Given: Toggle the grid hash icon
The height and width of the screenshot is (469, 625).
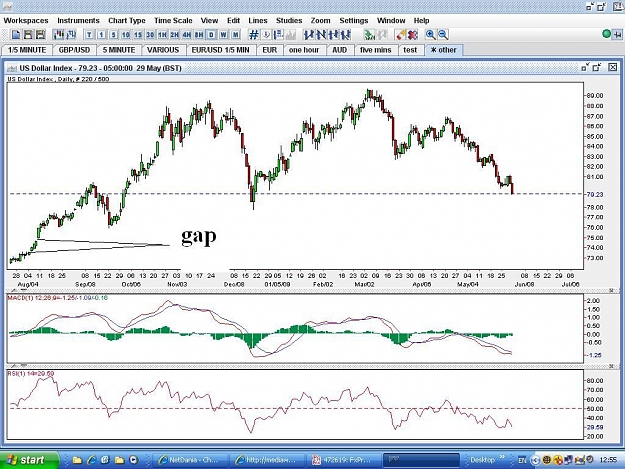Looking at the screenshot, I should point(254,35).
